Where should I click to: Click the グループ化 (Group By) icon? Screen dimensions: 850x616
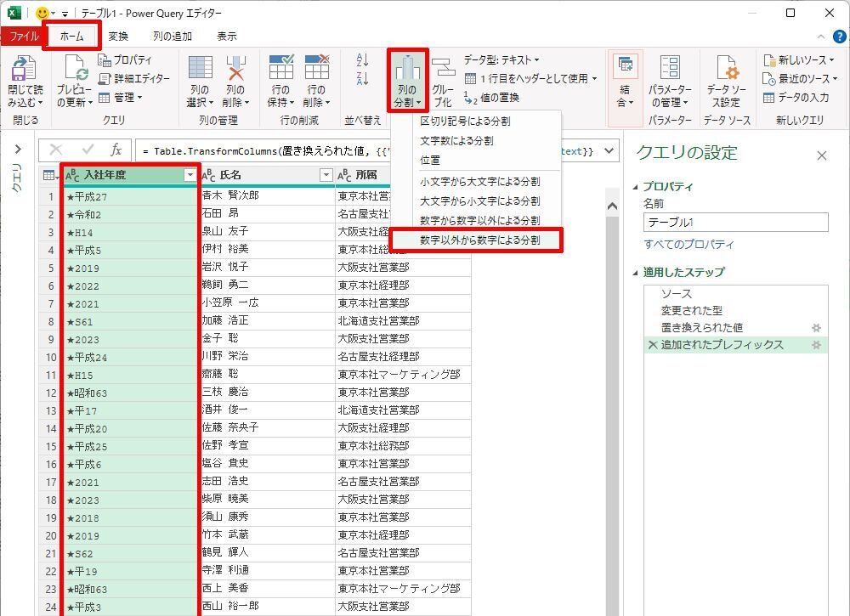pyautogui.click(x=443, y=69)
